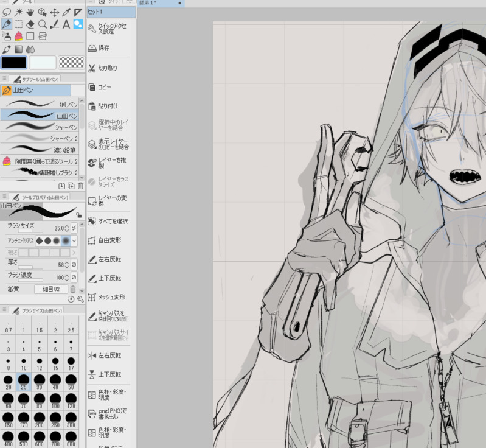
Task: Select the Rectangle marquee selection tool
Action: pyautogui.click(x=19, y=24)
